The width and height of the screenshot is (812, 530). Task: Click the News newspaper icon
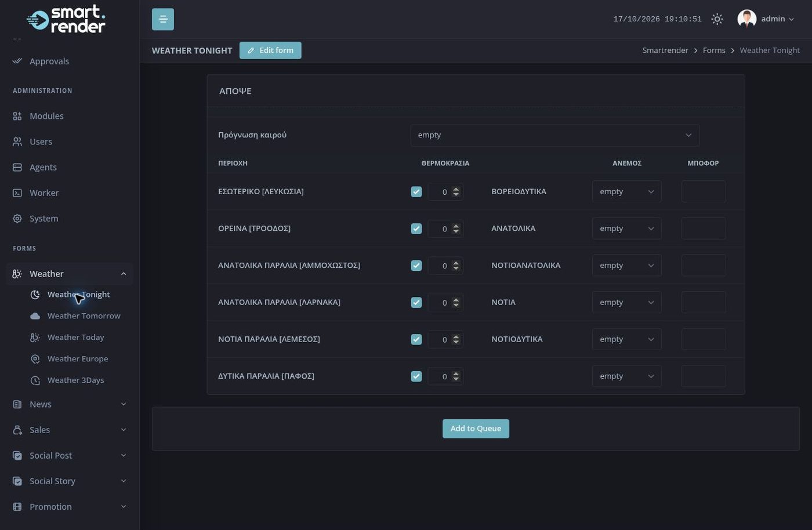click(17, 404)
